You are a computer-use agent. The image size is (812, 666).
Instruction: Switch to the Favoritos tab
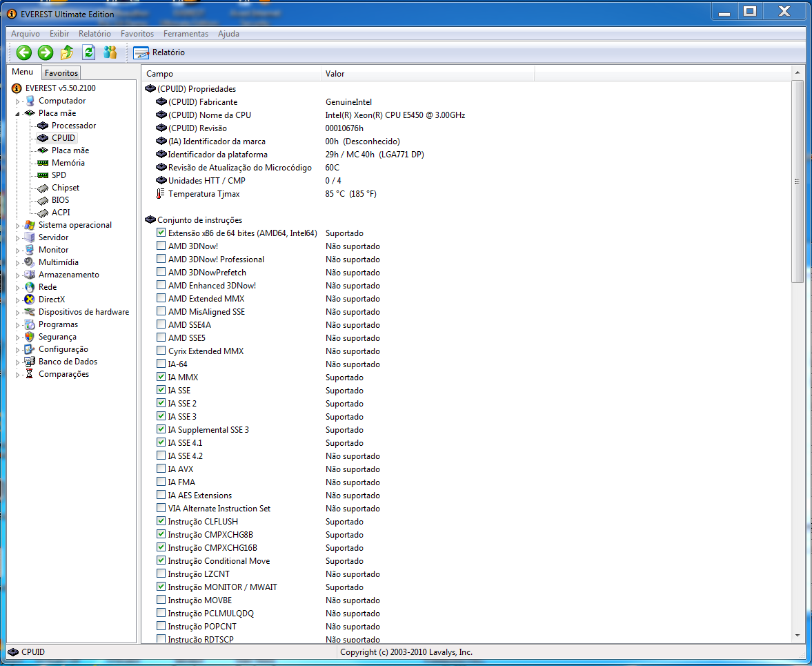click(x=61, y=73)
